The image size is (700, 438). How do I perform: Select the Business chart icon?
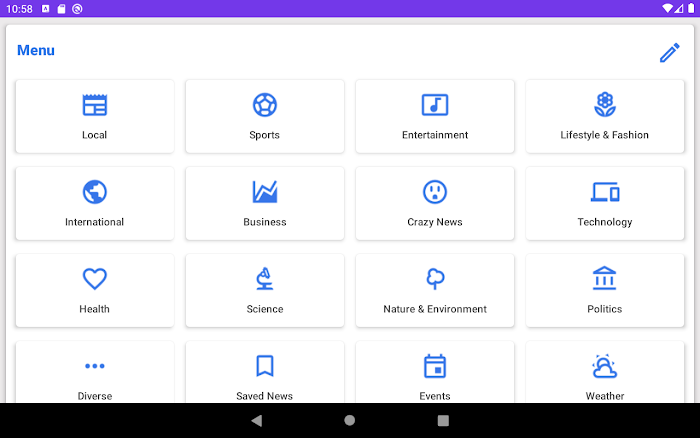[265, 192]
